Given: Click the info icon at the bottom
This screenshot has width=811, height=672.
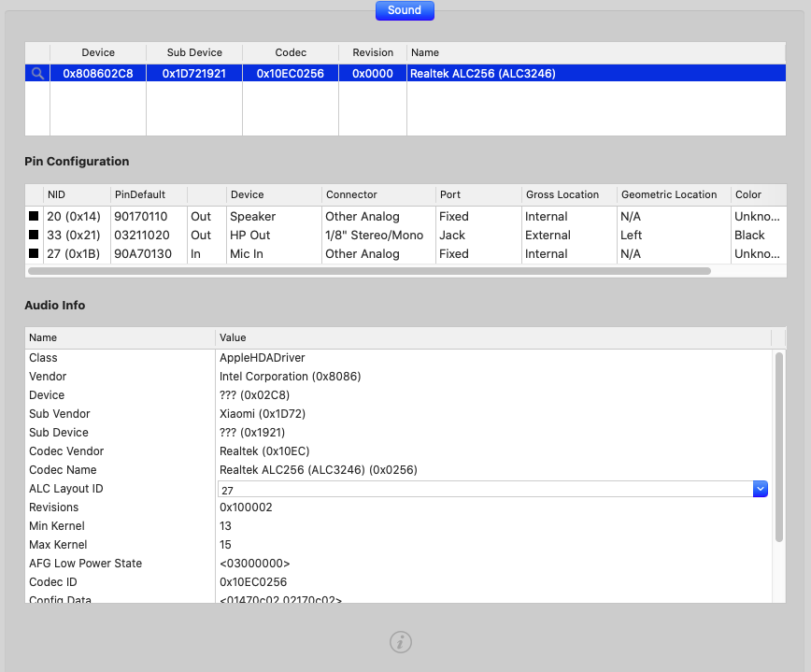Looking at the screenshot, I should (401, 642).
